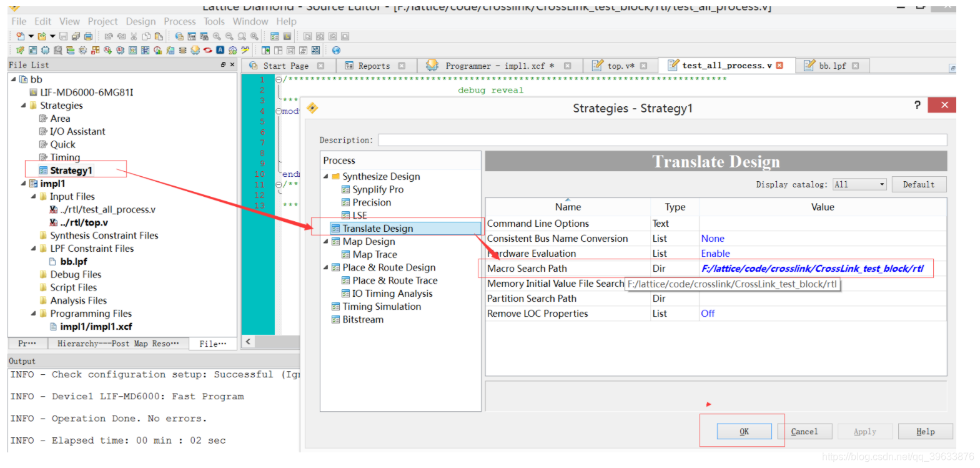Select IO Timing Analysis process item
Viewport: 980px width, 468px height.
pyautogui.click(x=392, y=294)
